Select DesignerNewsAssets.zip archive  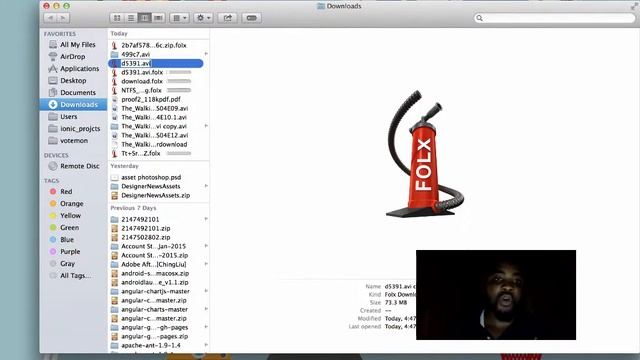(155, 196)
